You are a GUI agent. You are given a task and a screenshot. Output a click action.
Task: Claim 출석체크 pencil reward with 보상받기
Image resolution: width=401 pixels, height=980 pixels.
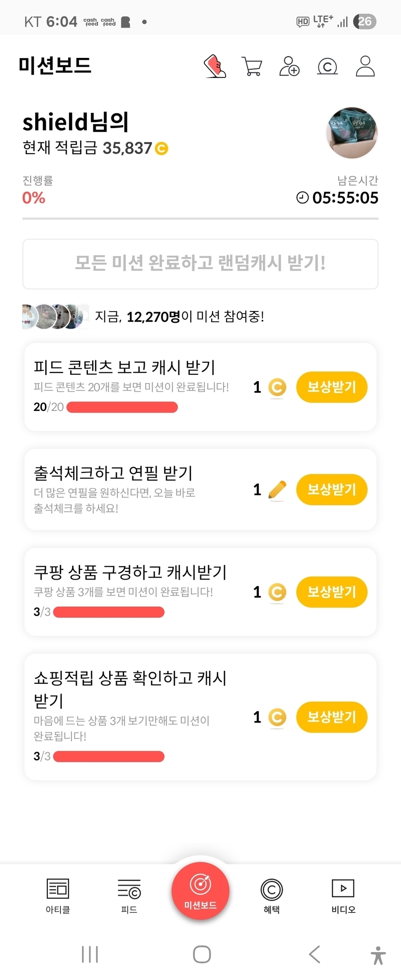pos(331,490)
